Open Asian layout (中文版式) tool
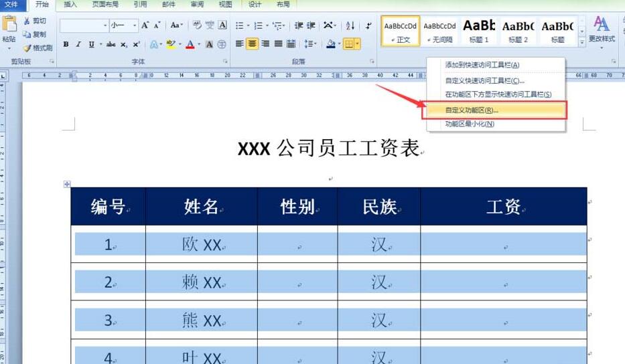 (330, 26)
